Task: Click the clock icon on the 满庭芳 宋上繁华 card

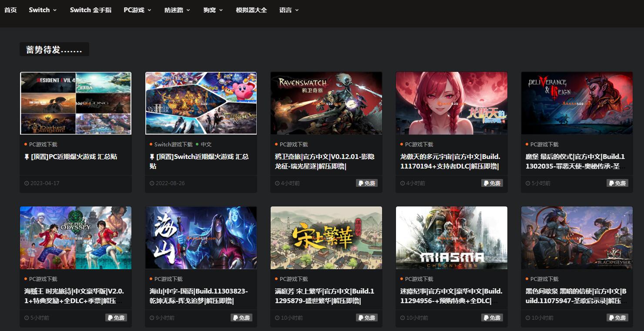Action: pos(277,318)
